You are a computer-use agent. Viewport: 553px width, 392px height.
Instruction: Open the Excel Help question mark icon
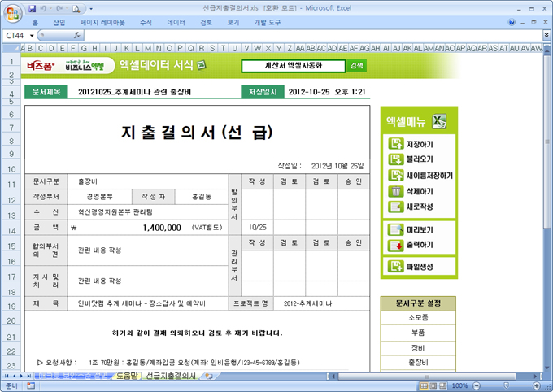click(x=512, y=22)
